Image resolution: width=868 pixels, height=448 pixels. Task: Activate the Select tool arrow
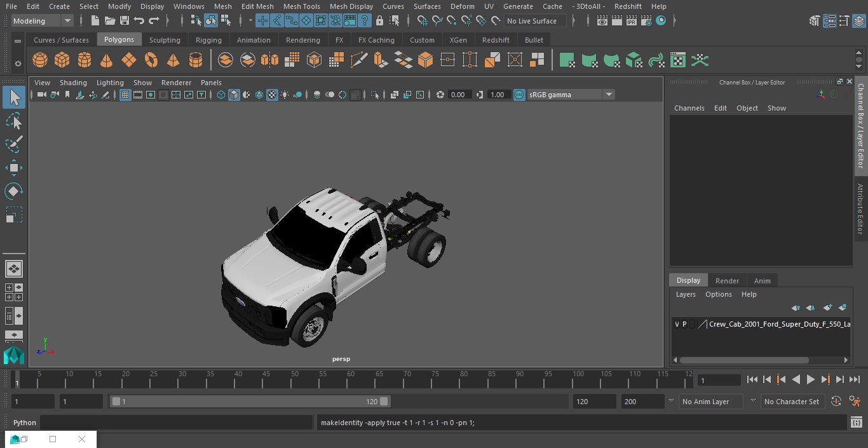pos(14,97)
